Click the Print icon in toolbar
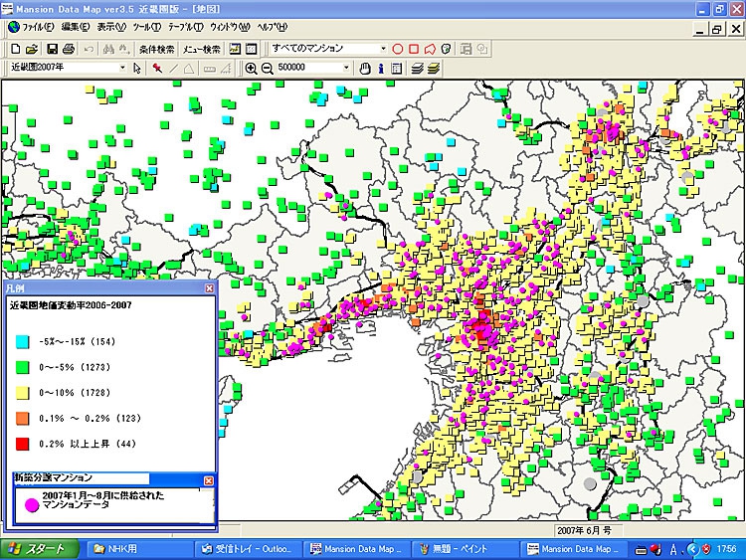 click(68, 49)
